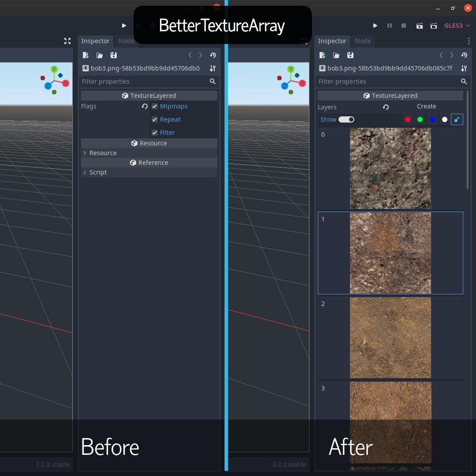Viewport: 476px width, 476px height.
Task: Disable the Filter flag checkbox
Action: [155, 133]
